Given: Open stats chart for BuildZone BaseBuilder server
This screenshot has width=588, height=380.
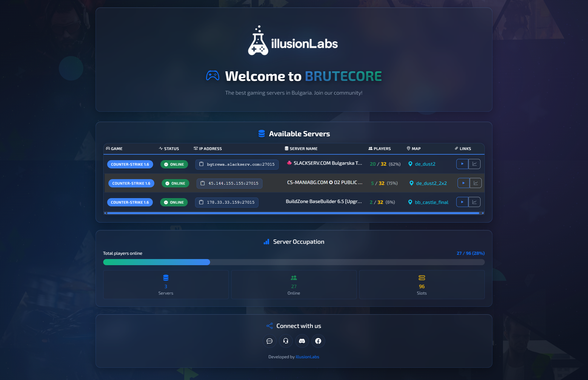Looking at the screenshot, I should tap(474, 202).
